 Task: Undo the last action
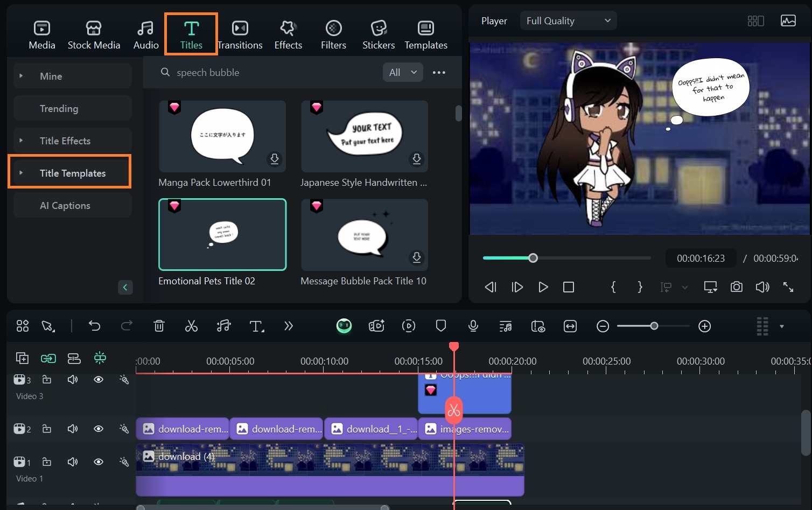pos(95,326)
